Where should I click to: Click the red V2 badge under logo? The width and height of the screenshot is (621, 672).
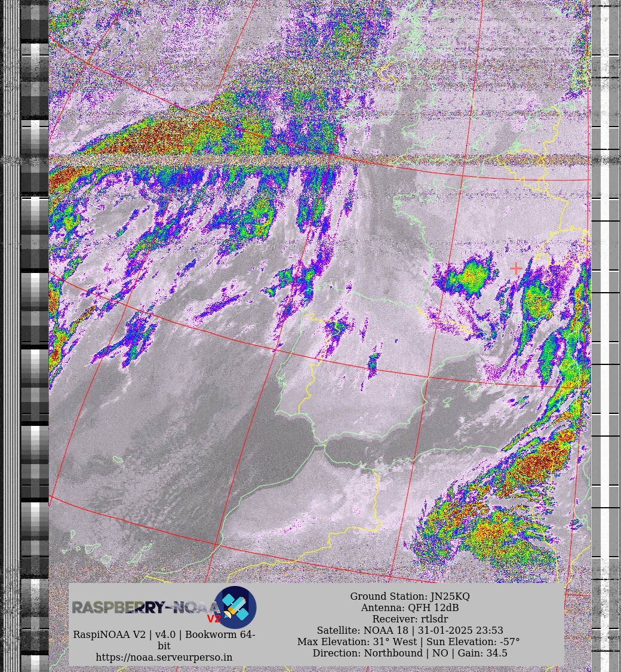214,619
